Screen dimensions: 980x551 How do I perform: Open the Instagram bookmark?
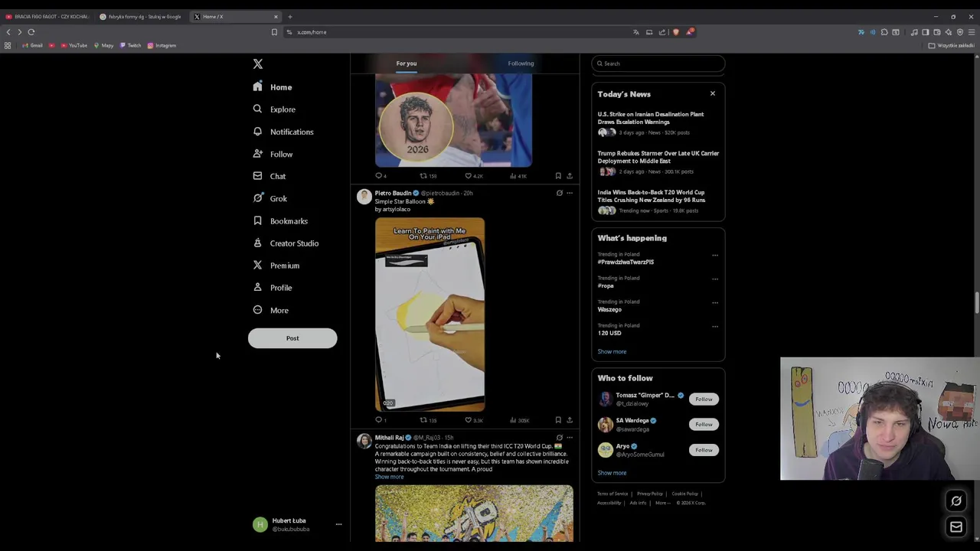pyautogui.click(x=162, y=45)
